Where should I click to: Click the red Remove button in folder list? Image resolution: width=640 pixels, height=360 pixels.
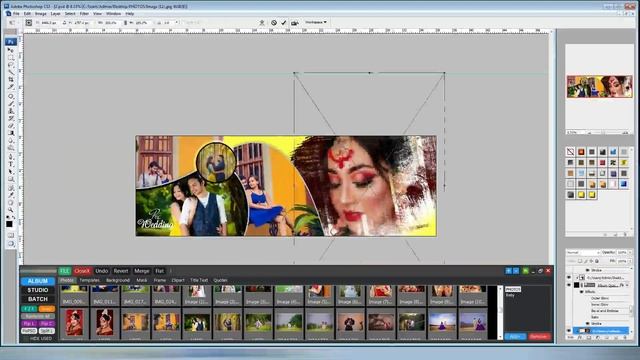click(539, 337)
